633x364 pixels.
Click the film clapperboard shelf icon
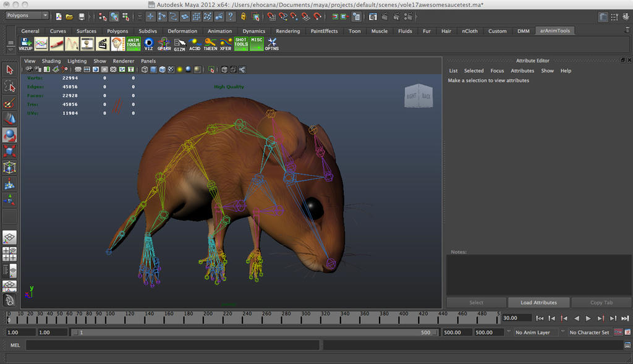click(x=103, y=44)
